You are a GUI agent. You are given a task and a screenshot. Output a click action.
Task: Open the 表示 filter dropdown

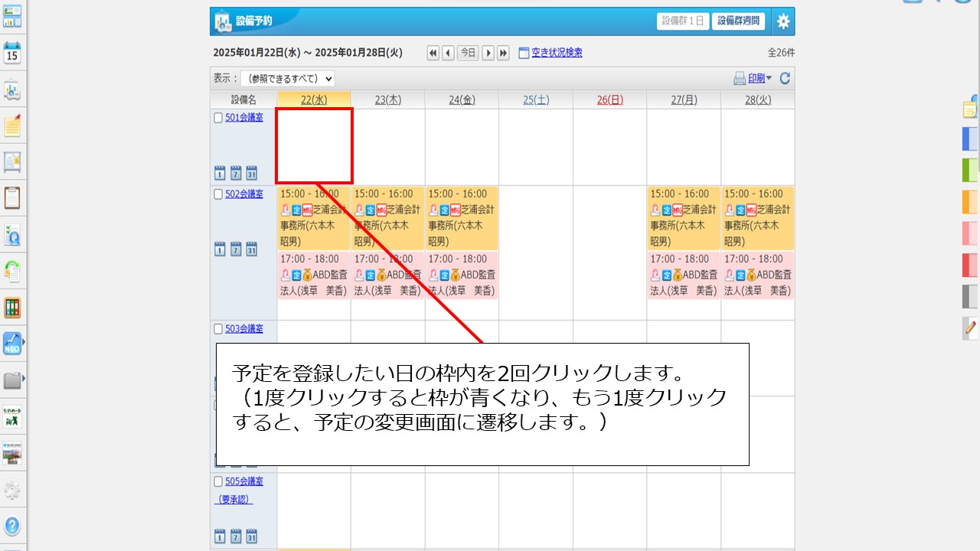point(287,78)
